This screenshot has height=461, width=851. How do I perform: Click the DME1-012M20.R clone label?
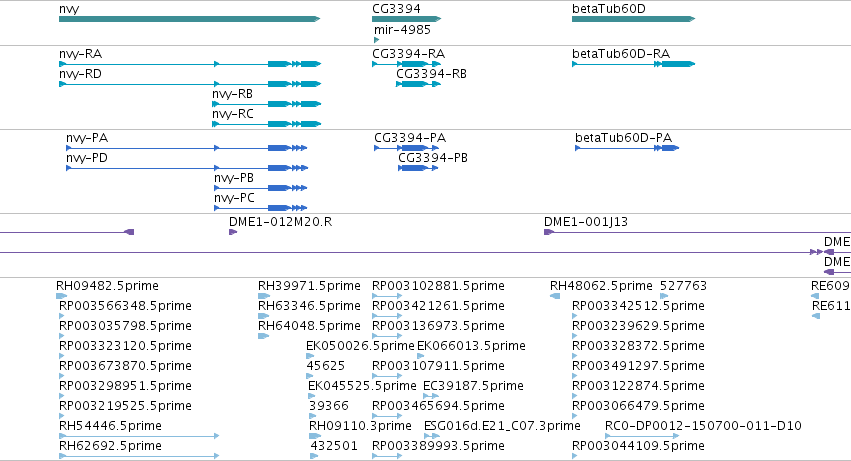tap(281, 222)
